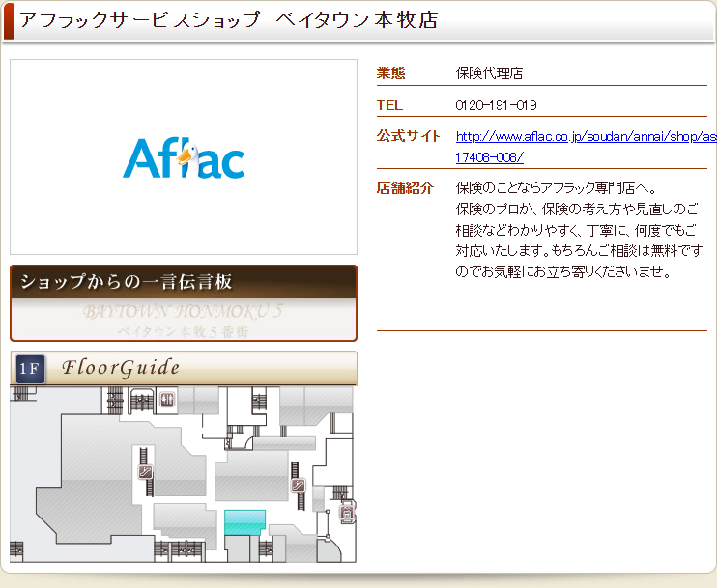Image resolution: width=717 pixels, height=588 pixels.
Task: Click the 1F floor badge icon
Action: [29, 368]
